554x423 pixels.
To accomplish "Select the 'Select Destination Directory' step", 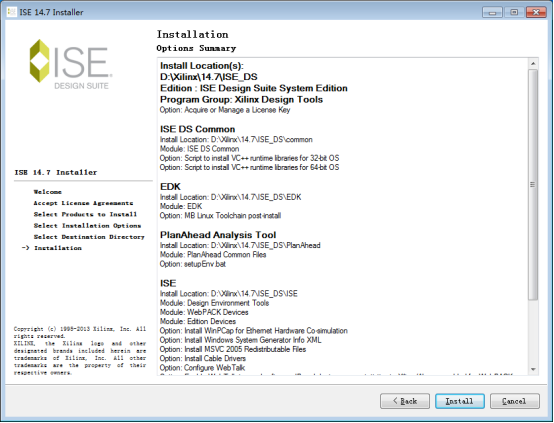I will click(x=89, y=237).
